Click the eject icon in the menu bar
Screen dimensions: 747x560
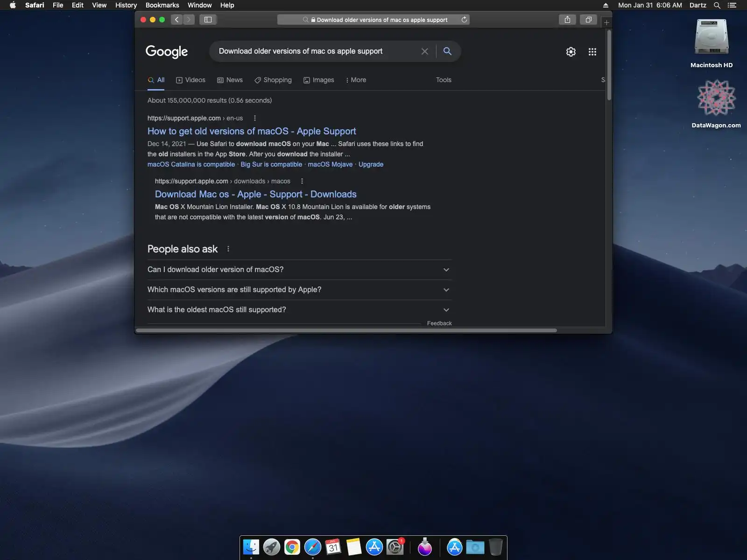point(606,5)
